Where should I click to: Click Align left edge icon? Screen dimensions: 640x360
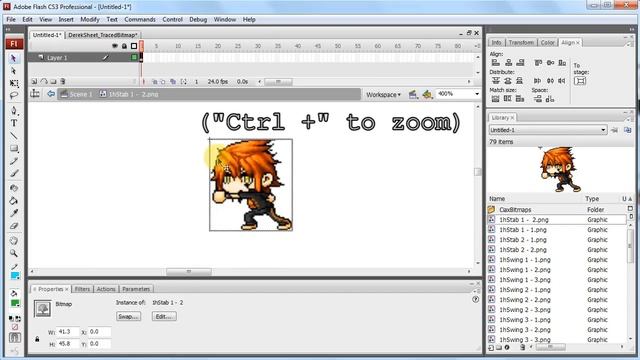496,62
